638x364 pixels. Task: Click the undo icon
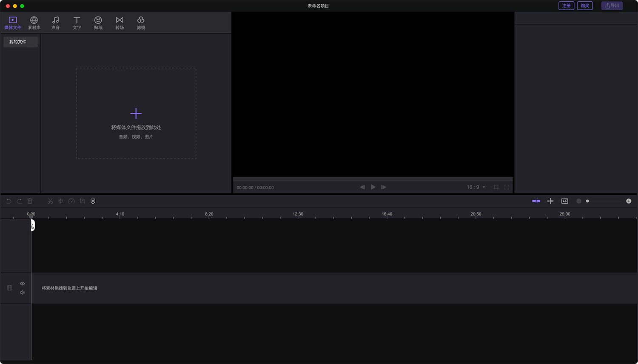[9, 201]
